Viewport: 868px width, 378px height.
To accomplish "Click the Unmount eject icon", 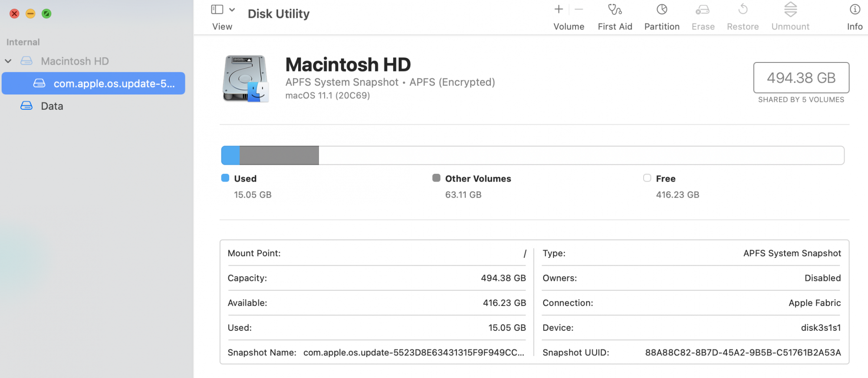I will 790,10.
